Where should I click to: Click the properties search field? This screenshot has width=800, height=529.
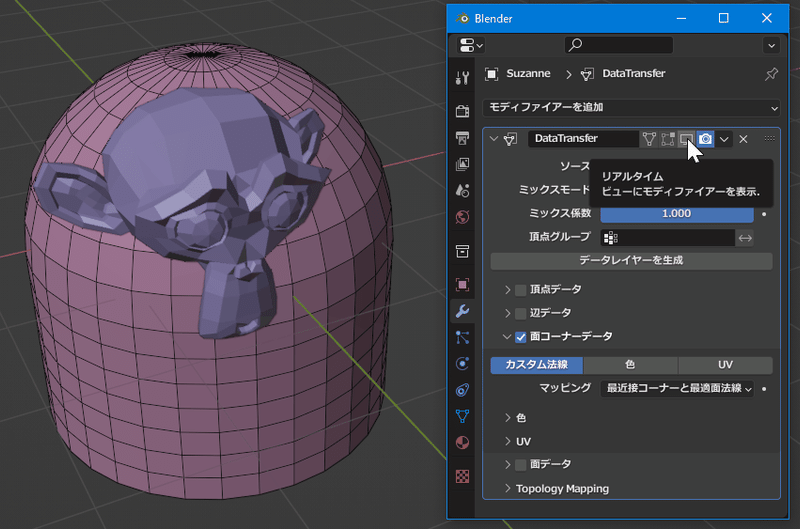[619, 45]
